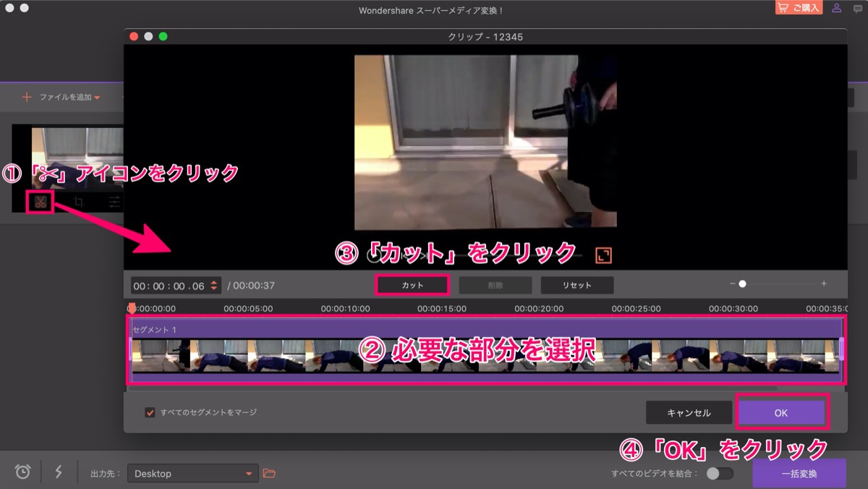Click the 00:00:10:00 mark on the ruler
The height and width of the screenshot is (489, 868).
[x=345, y=308]
